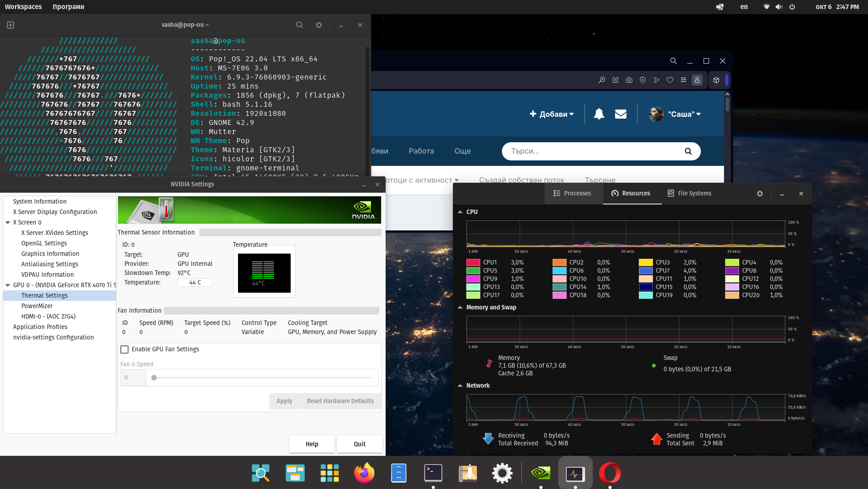868x489 pixels.
Task: Open the Settings gear in the dock
Action: click(502, 473)
